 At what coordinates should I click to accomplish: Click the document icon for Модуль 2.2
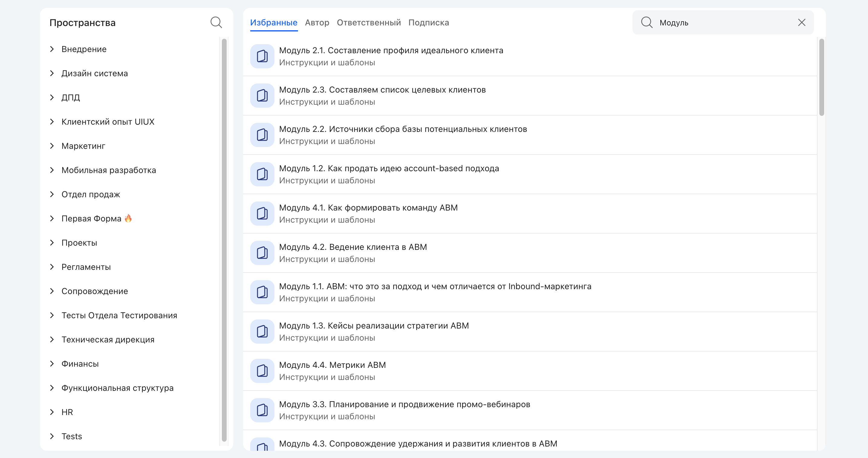[262, 135]
